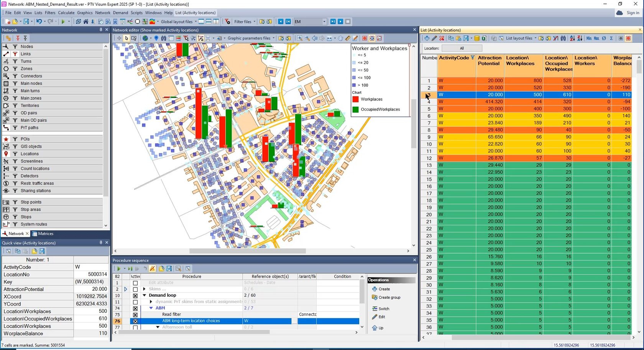644x350 pixels.
Task: Toggle Active checkbox for Read filter procedure
Action: [x=135, y=315]
